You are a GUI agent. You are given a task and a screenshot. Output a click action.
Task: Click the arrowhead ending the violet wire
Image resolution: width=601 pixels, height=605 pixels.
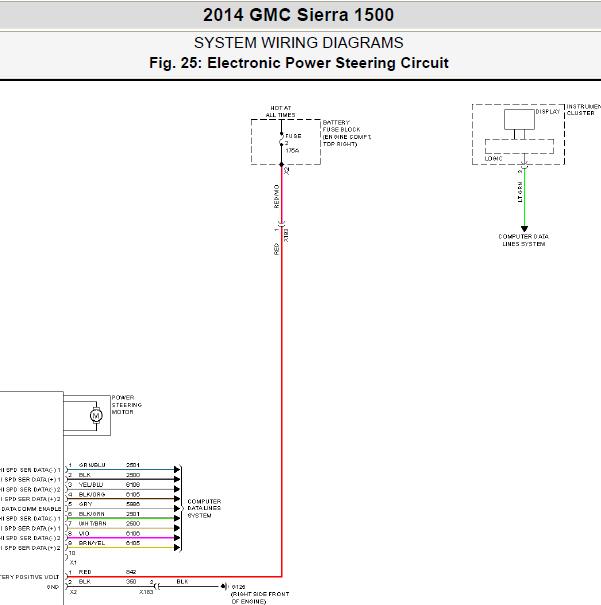tap(177, 538)
